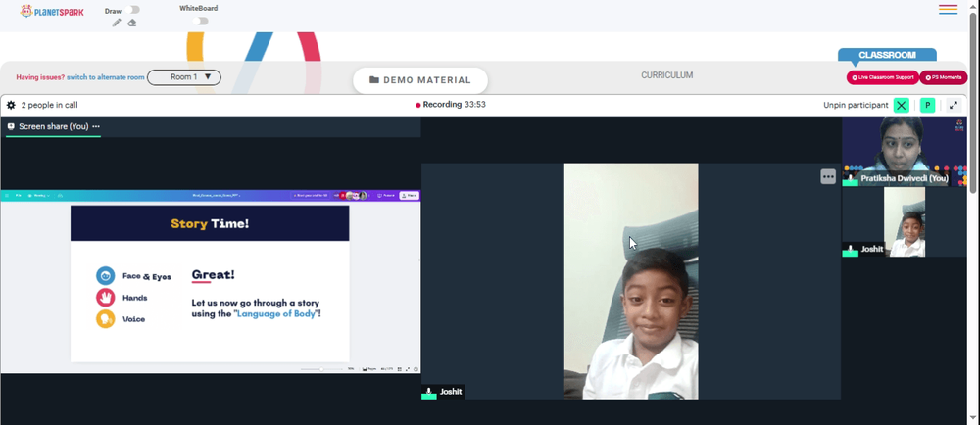Click the Hands icon on slide
Image resolution: width=980 pixels, height=425 pixels.
(105, 297)
